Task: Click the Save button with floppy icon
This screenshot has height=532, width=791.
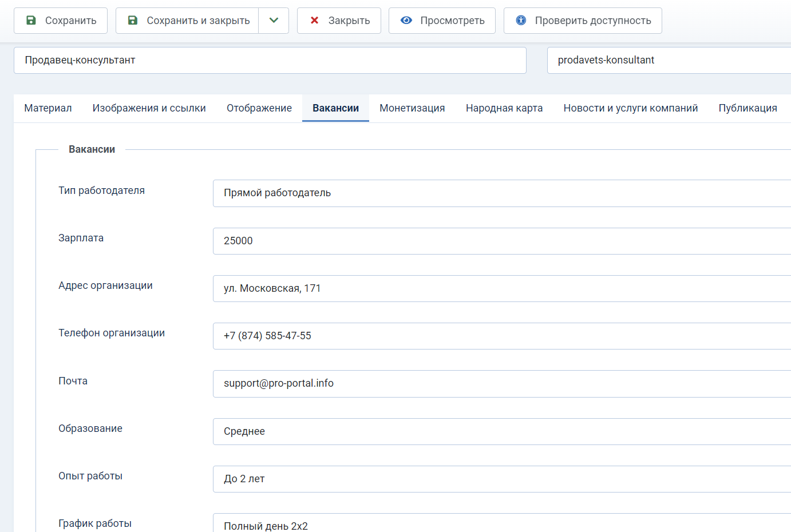Action: point(61,21)
